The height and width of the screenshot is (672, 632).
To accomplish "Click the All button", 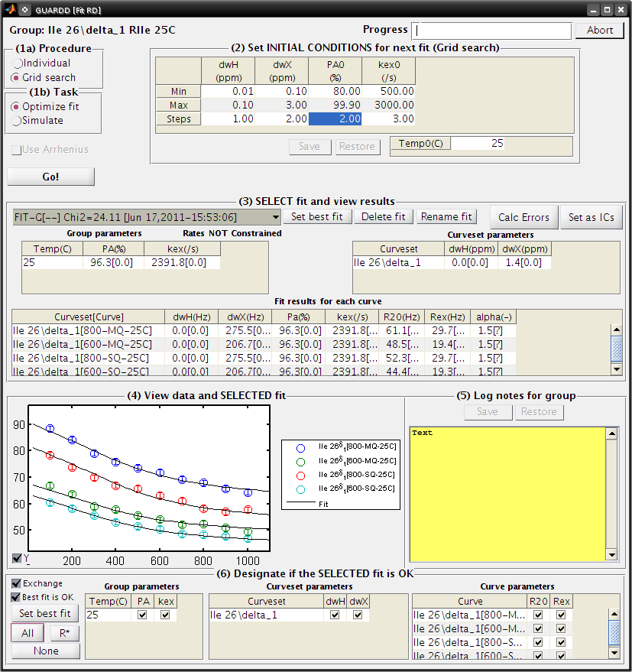I will (28, 633).
